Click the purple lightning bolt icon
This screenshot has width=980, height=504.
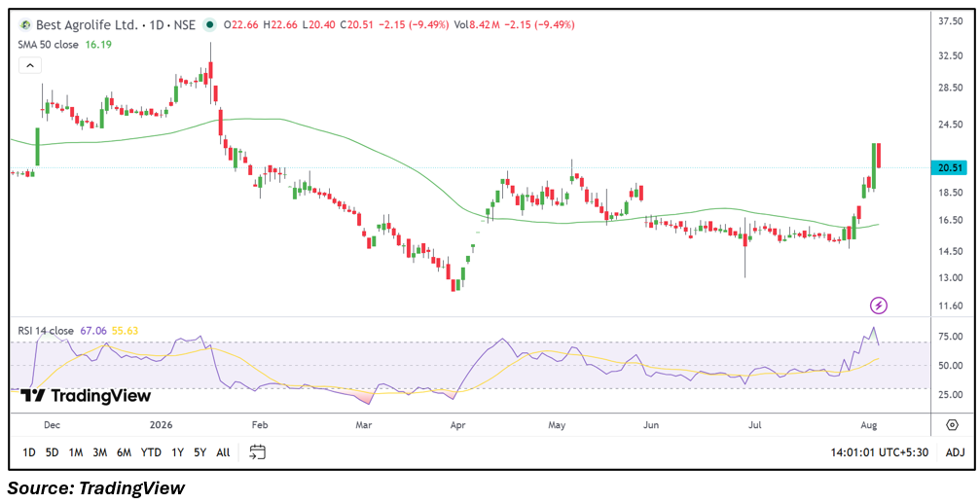point(879,306)
